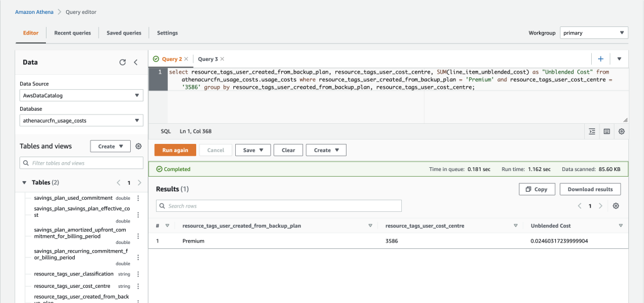Go to the next tables page

tap(139, 183)
